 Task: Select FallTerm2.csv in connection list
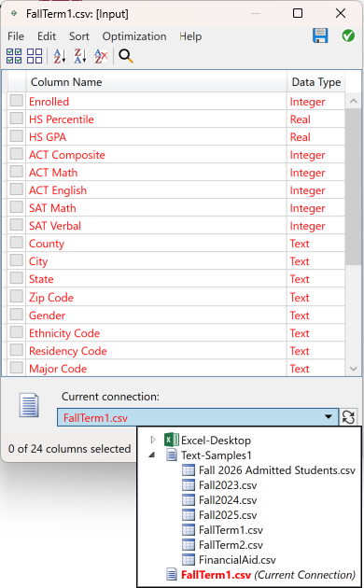click(x=231, y=545)
